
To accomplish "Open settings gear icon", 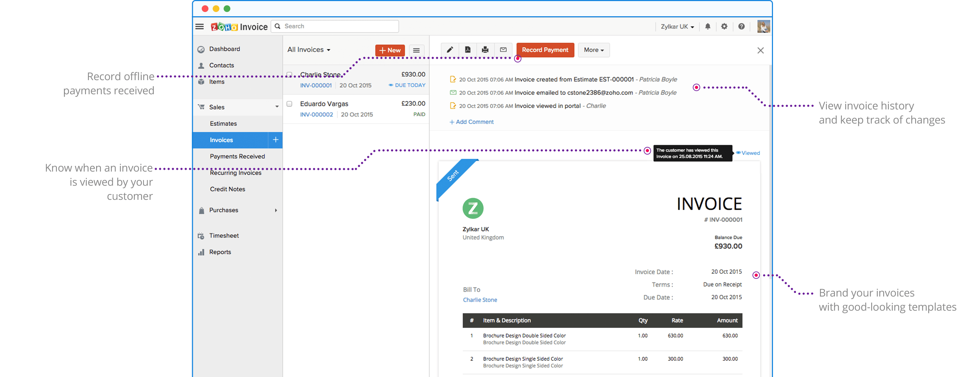I will click(724, 26).
